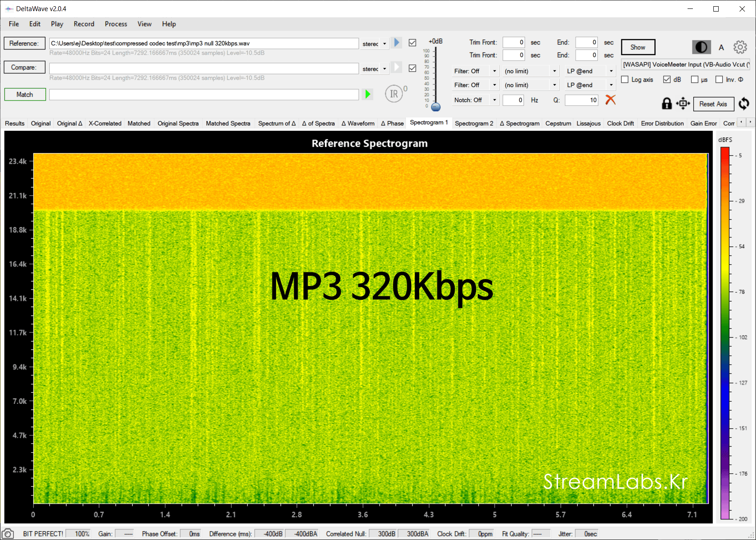Enable the µs checkbox

click(695, 80)
